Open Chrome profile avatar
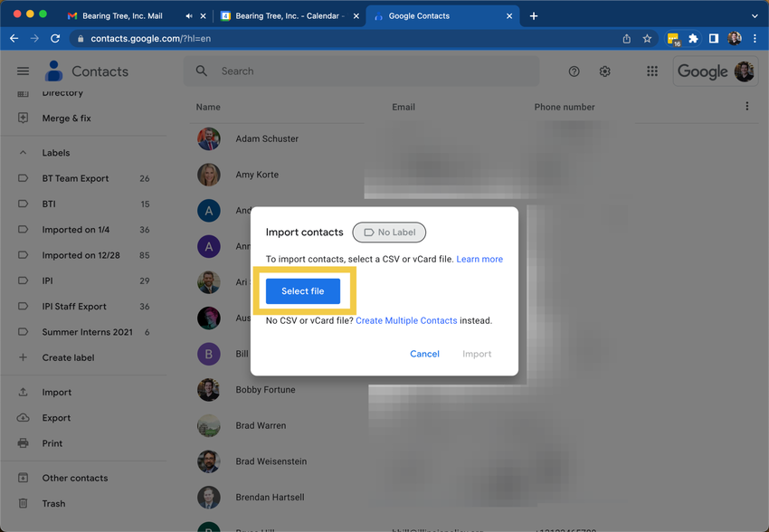The image size is (769, 532). coord(735,39)
